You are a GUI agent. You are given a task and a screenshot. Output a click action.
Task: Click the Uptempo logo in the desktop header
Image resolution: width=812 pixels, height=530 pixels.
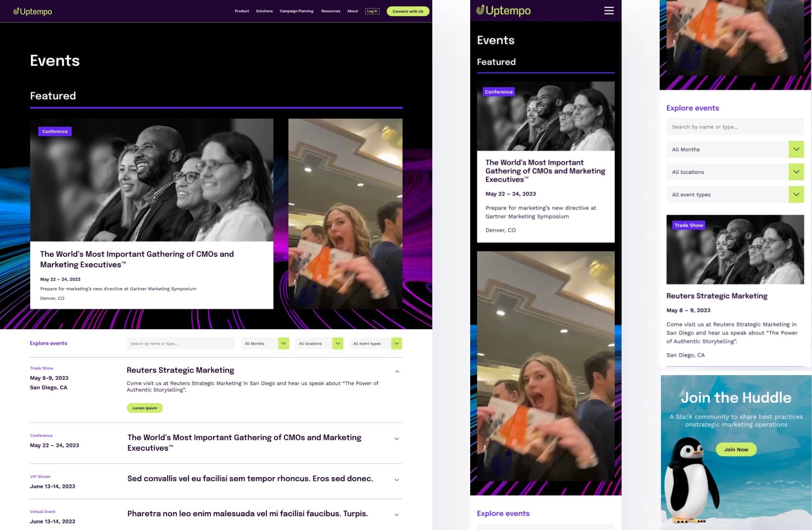[x=33, y=11]
